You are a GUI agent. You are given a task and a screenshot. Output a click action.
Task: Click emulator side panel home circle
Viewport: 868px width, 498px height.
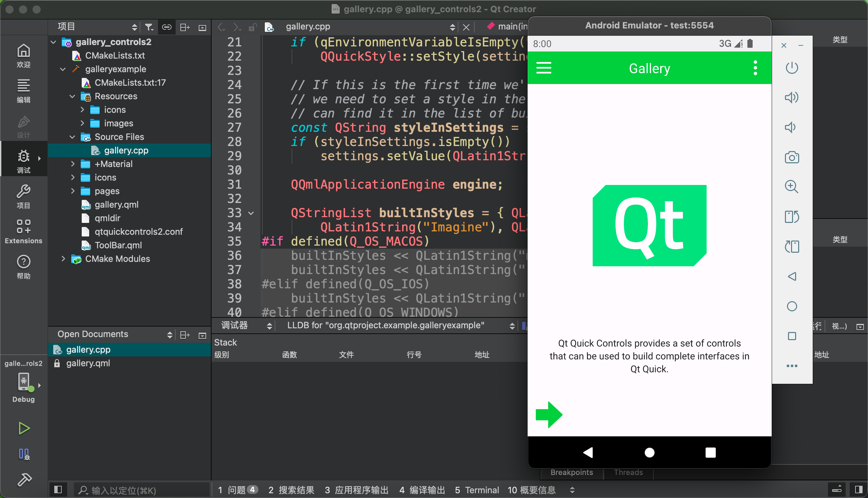tap(792, 306)
